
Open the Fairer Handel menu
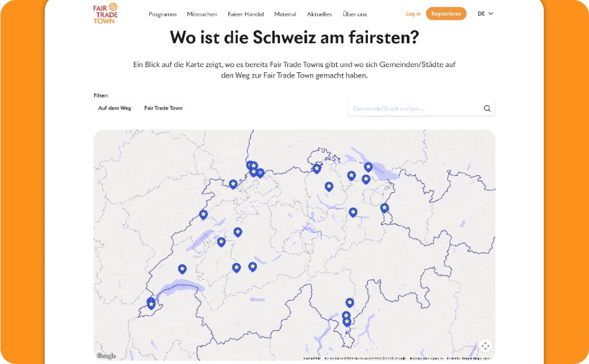(x=245, y=14)
